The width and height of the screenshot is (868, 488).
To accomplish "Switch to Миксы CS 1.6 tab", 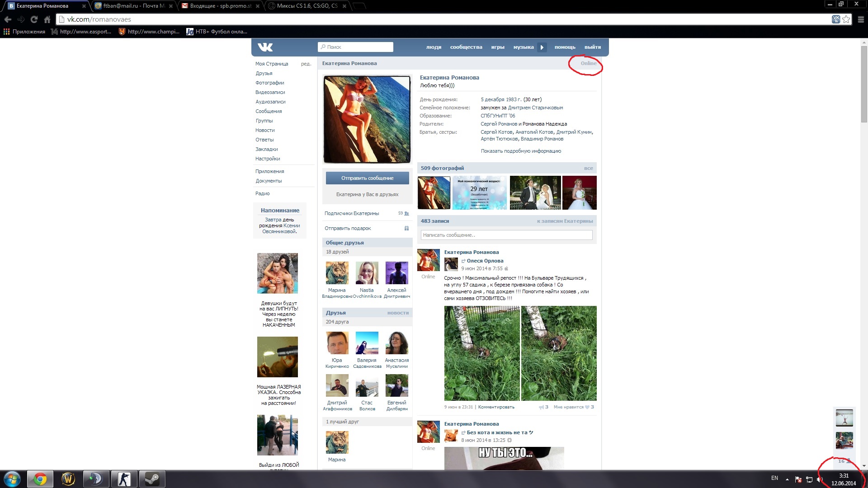I will [x=307, y=6].
